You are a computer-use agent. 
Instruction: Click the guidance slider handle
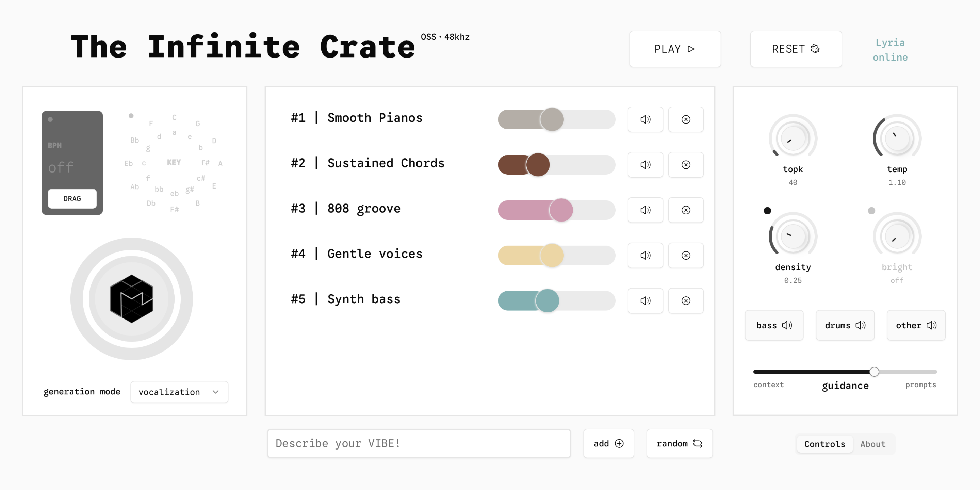point(875,372)
